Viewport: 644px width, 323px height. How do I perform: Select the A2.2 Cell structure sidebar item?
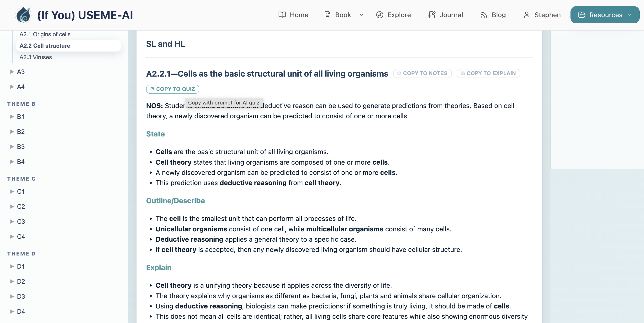pos(45,46)
